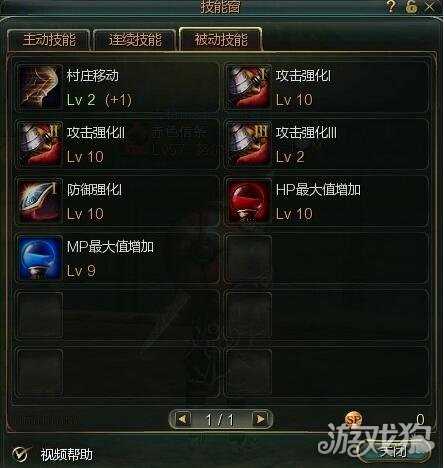Click the 攻击强化I skill icon
The width and height of the screenshot is (444, 468).
coord(249,87)
